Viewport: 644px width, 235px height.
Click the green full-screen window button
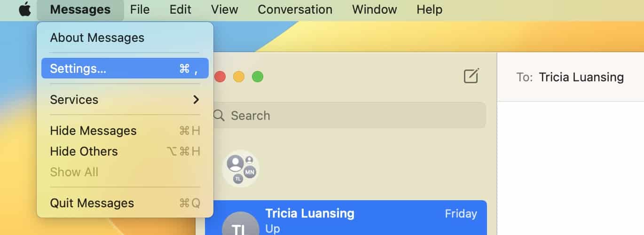[x=258, y=77]
